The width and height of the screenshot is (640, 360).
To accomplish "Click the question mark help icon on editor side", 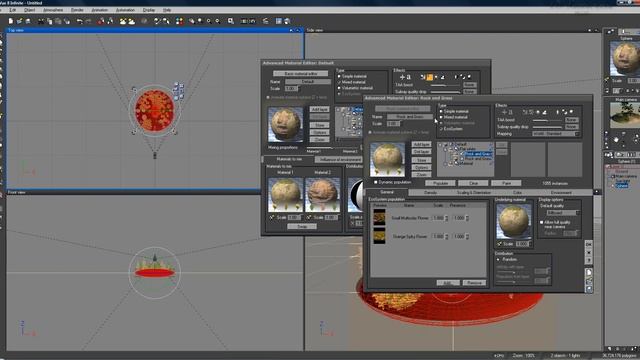I will pos(589,260).
